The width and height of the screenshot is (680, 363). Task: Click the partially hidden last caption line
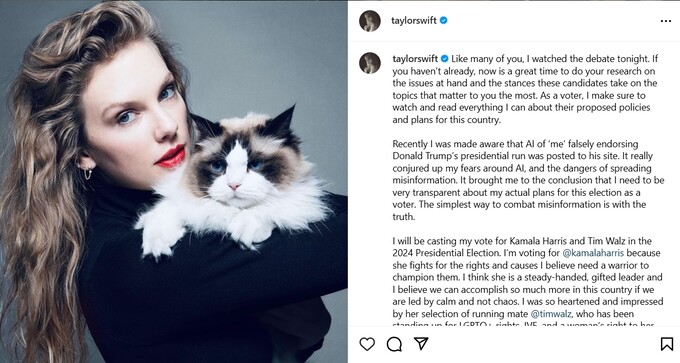click(x=523, y=324)
